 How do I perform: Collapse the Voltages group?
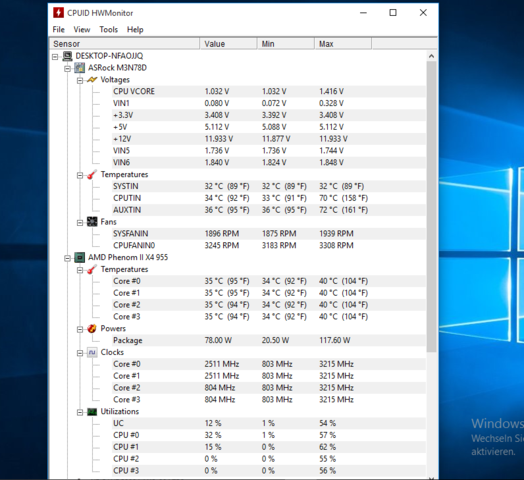point(80,81)
